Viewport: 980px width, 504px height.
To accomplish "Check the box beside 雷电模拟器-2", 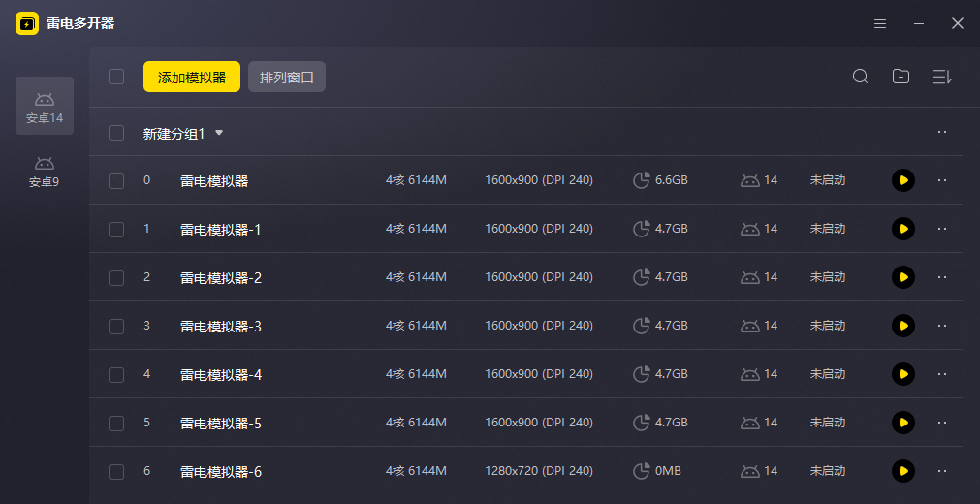I will pos(116,278).
